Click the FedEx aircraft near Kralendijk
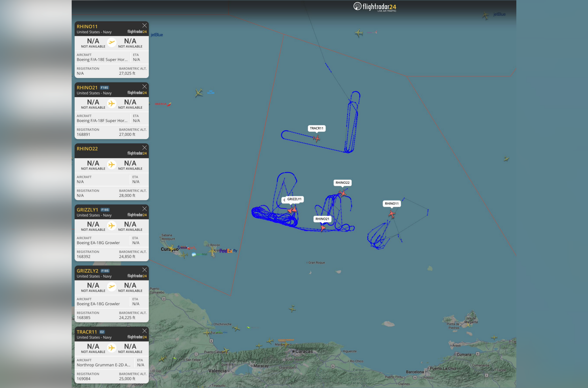The height and width of the screenshot is (388, 588). [212, 251]
